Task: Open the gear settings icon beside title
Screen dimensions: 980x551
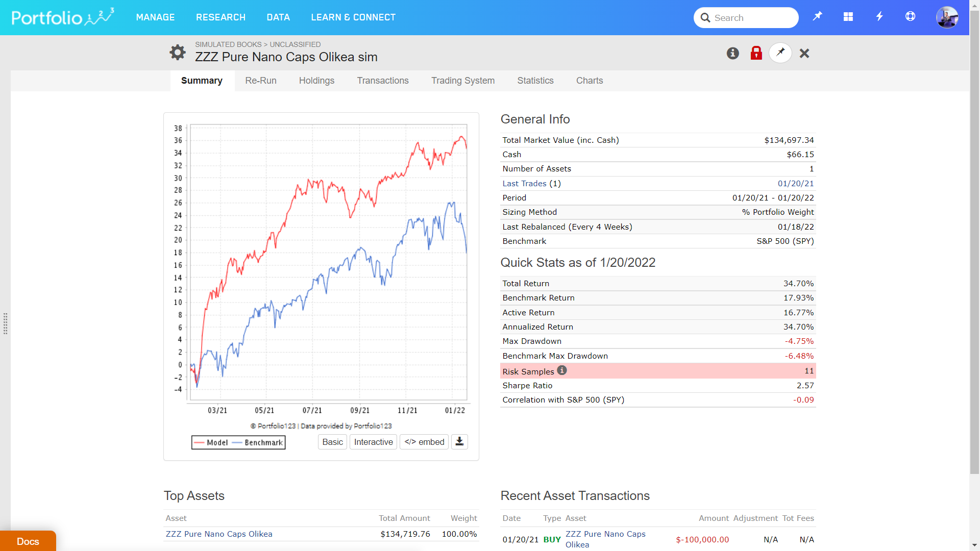Action: 177,53
